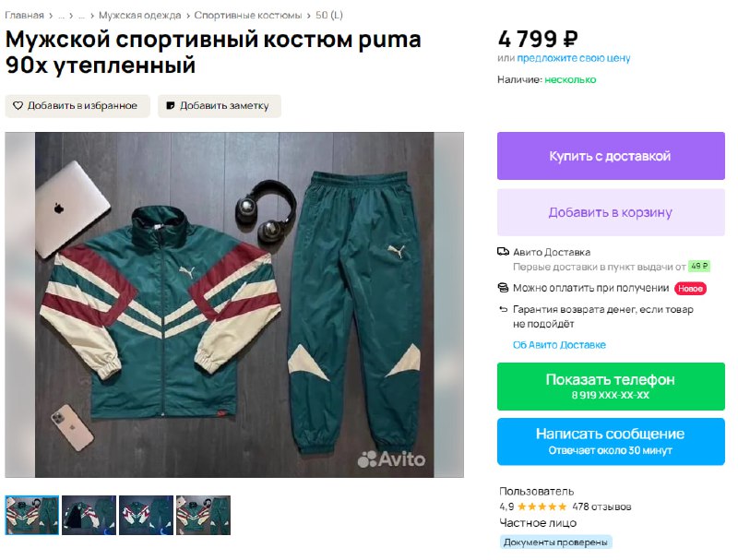Add item via Добавить в корзину

point(611,212)
